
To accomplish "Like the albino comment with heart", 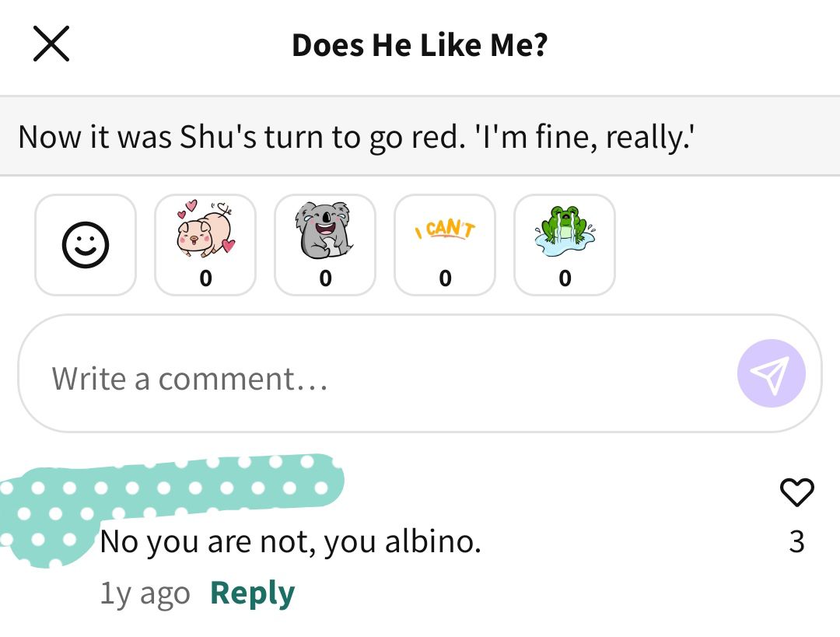I will coord(796,492).
